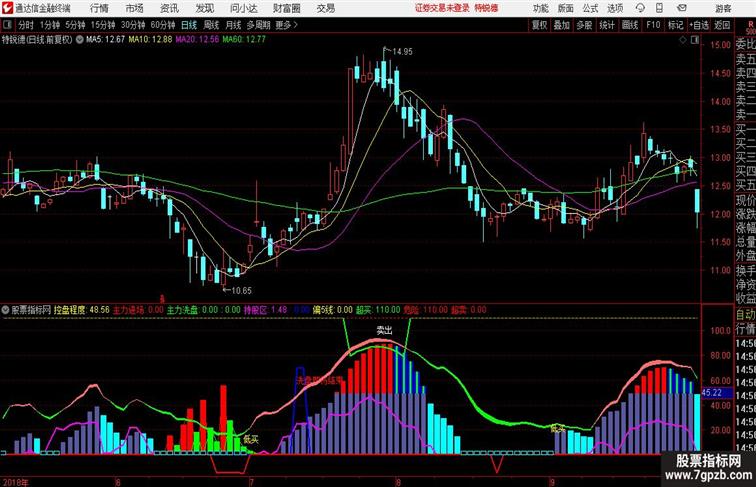
Task: Click the MA5: 12.67 value
Action: (105, 40)
